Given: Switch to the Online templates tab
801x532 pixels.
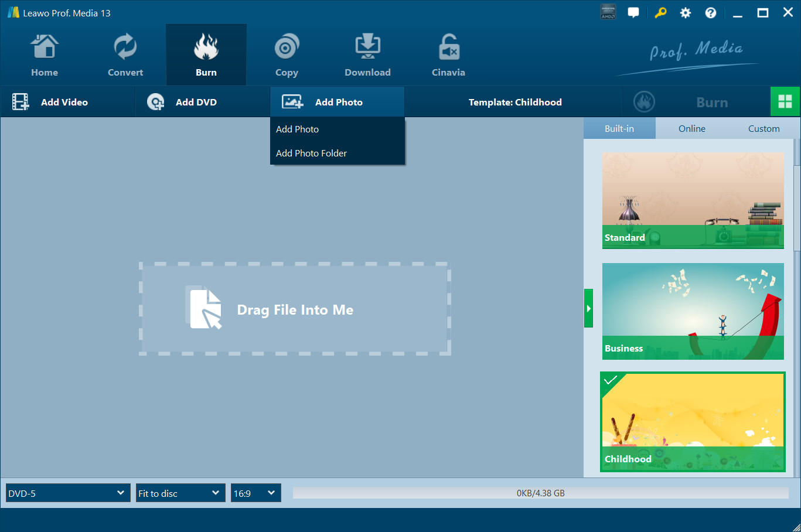Looking at the screenshot, I should point(691,129).
